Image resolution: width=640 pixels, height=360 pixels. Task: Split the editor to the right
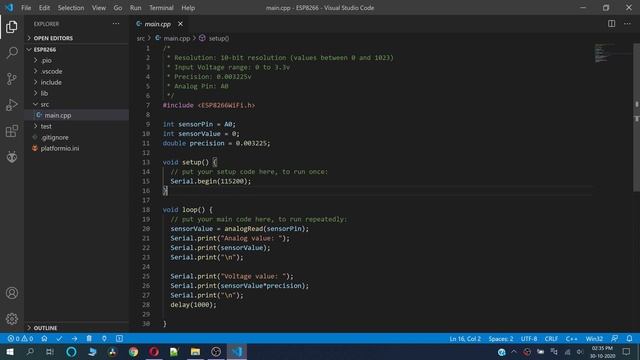pos(611,24)
